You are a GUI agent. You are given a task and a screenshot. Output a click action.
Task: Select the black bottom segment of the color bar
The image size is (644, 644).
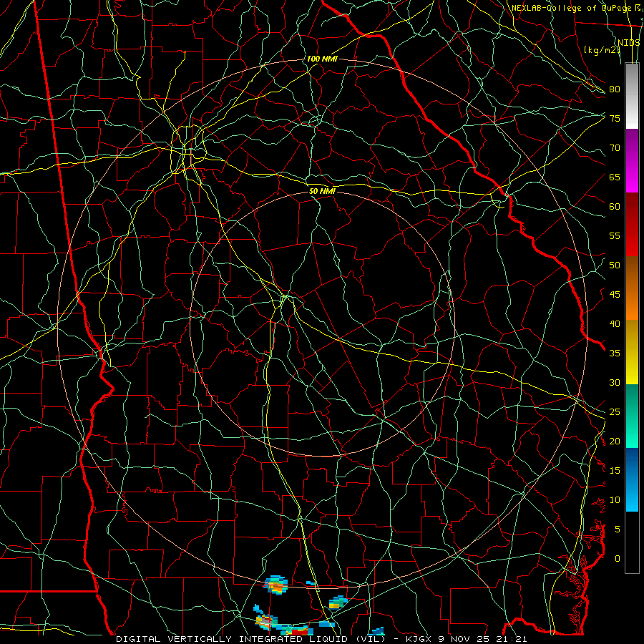pyautogui.click(x=632, y=542)
